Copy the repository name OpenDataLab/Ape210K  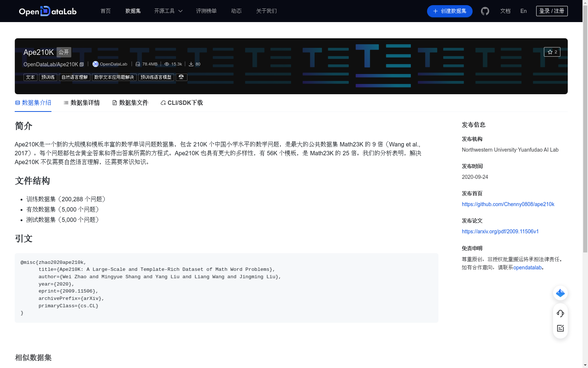[82, 64]
